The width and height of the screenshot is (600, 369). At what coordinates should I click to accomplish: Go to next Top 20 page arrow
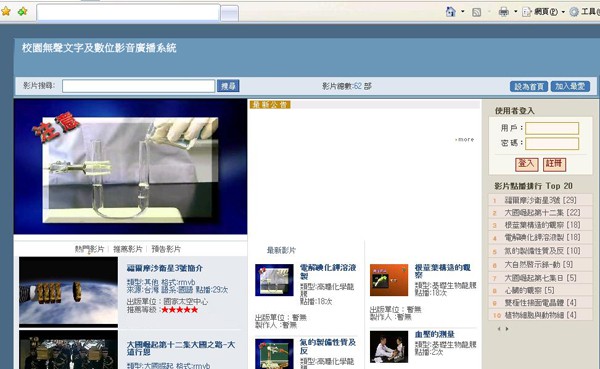pyautogui.click(x=507, y=329)
